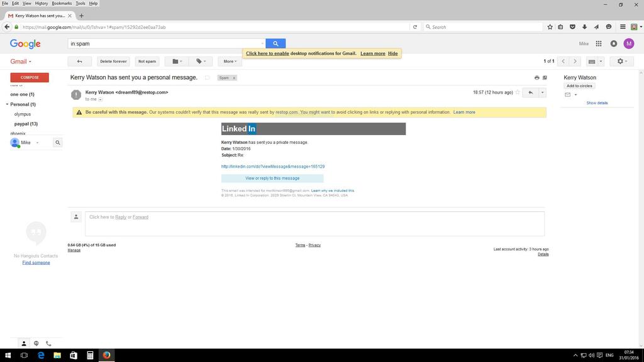Open the Google apps grid
Screen dimensions: 644x362
tap(599, 43)
